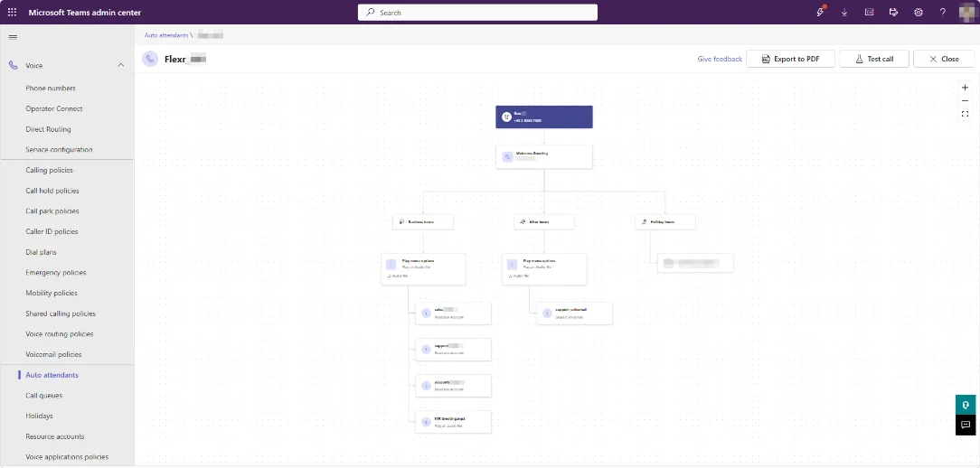
Task: Open Phone numbers page
Action: pos(51,89)
